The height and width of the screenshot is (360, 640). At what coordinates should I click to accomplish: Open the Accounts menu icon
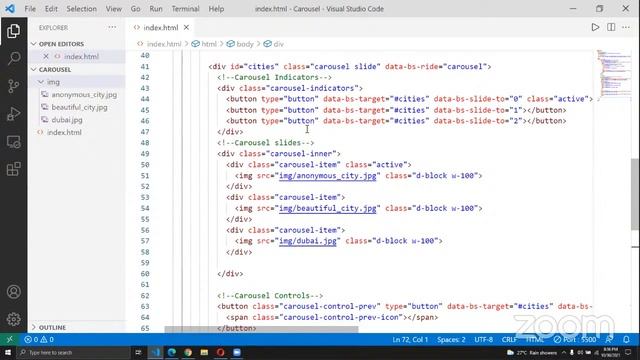coord(13,292)
